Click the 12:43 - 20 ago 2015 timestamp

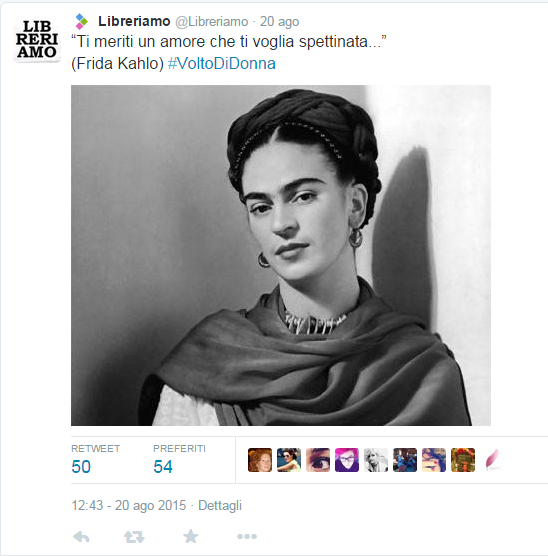click(129, 505)
